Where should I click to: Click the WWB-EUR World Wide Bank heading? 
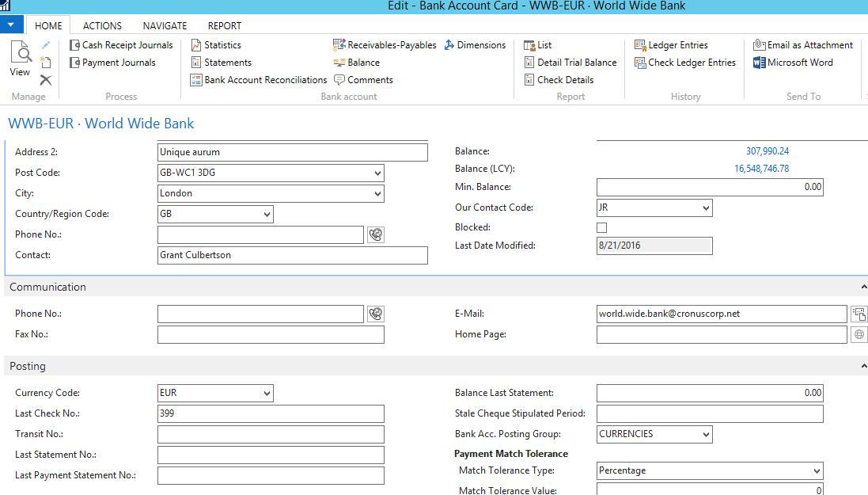(x=100, y=124)
